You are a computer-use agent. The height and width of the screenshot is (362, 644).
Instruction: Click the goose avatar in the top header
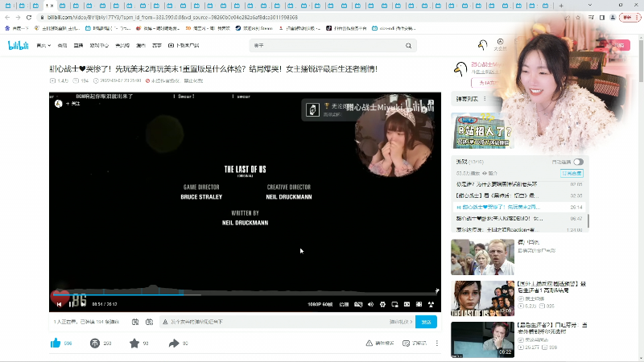click(x=482, y=45)
